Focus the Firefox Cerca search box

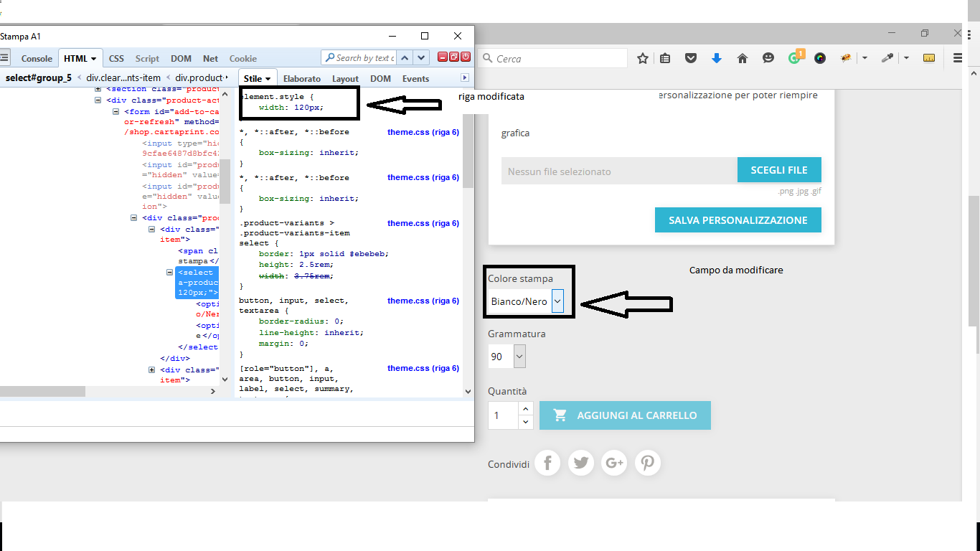(552, 59)
